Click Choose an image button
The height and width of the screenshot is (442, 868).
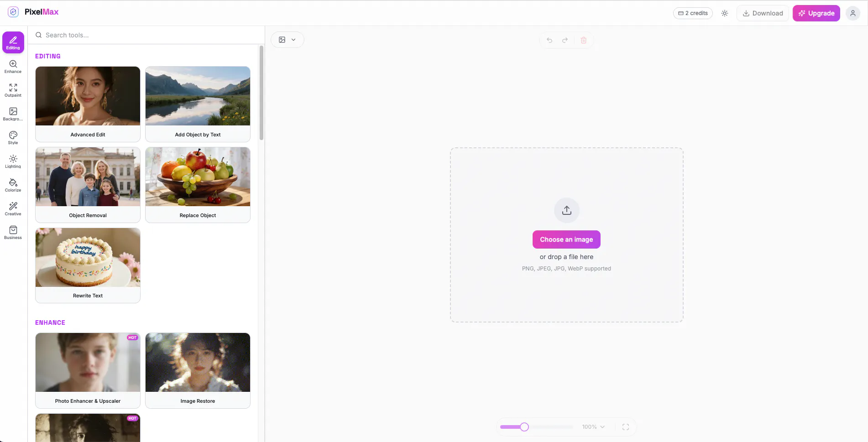tap(566, 239)
